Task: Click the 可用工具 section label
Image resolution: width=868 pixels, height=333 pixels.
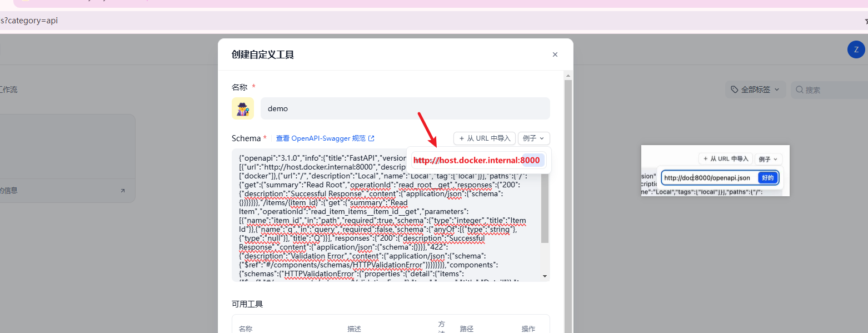Action: point(247,304)
